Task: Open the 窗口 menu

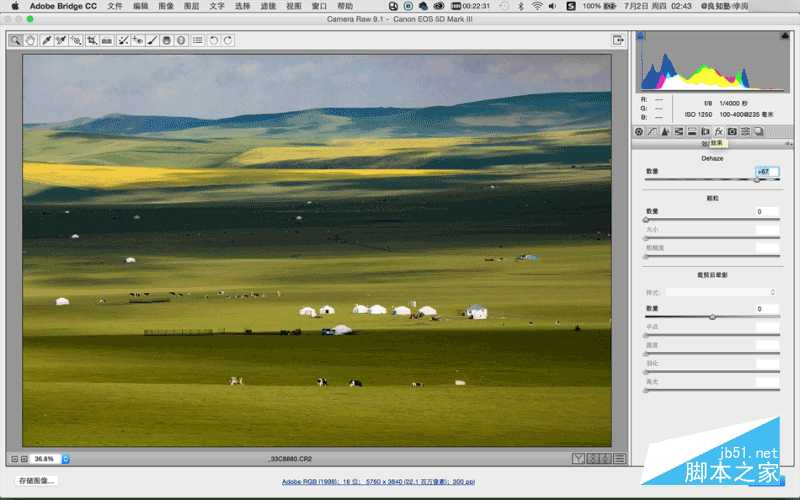Action: (x=319, y=6)
